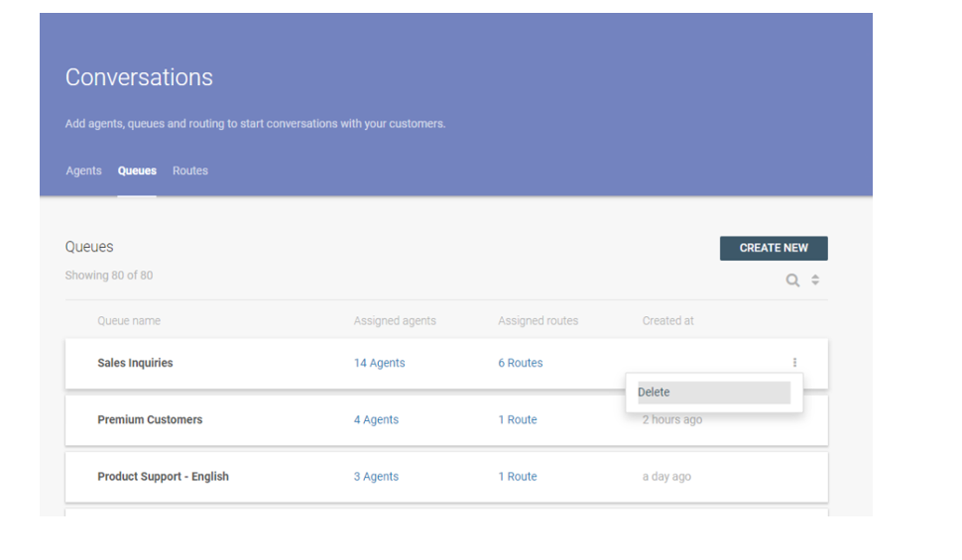Click the sort arrows icon
The width and height of the screenshot is (962, 560).
815,280
